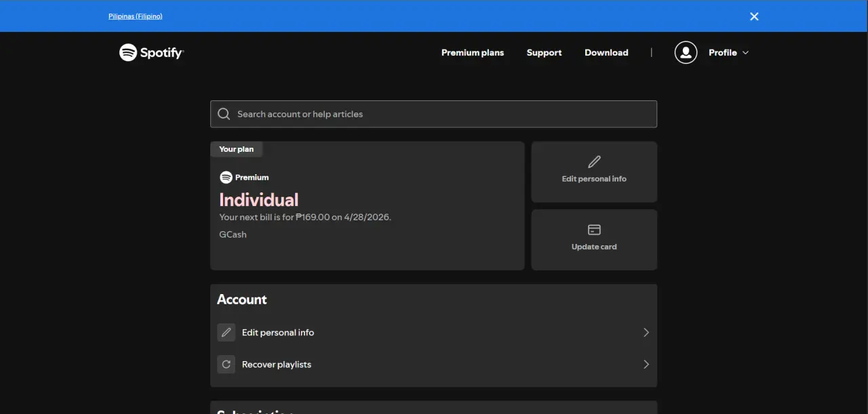Focus the Search account or help articles field
Viewport: 868px width, 414px height.
[x=433, y=114]
